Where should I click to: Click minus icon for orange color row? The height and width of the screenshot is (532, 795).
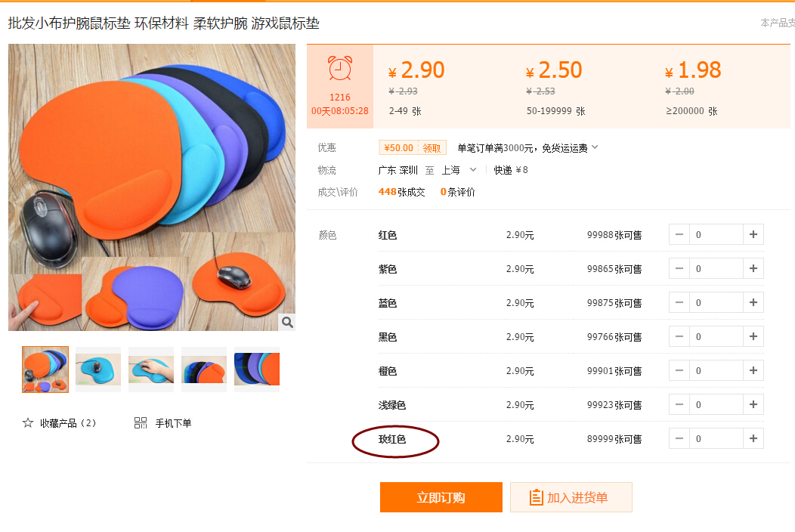(679, 370)
